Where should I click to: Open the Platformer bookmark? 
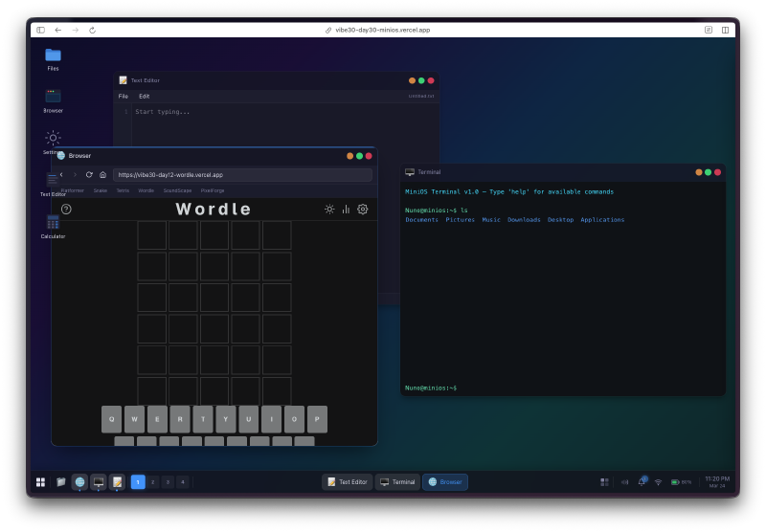[x=73, y=190]
